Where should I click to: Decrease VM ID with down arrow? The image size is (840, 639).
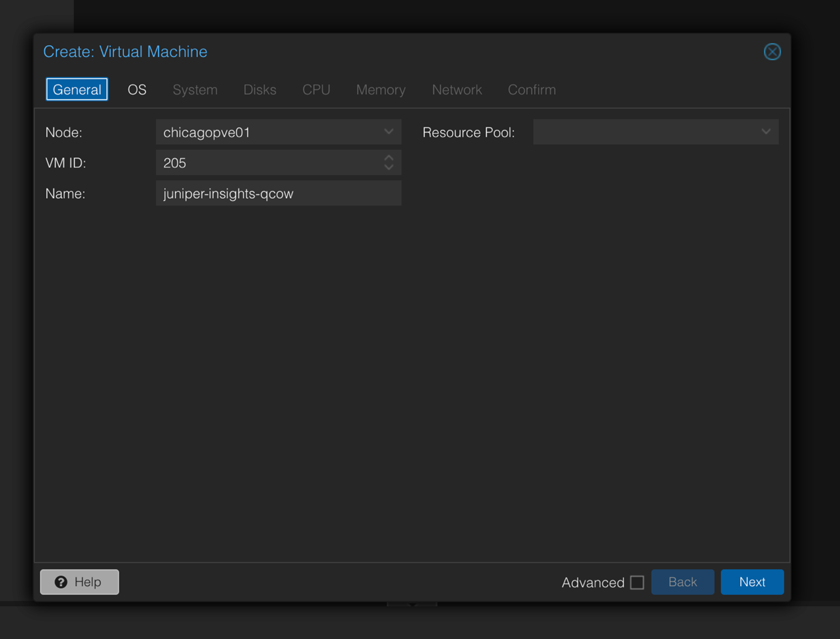tap(389, 168)
